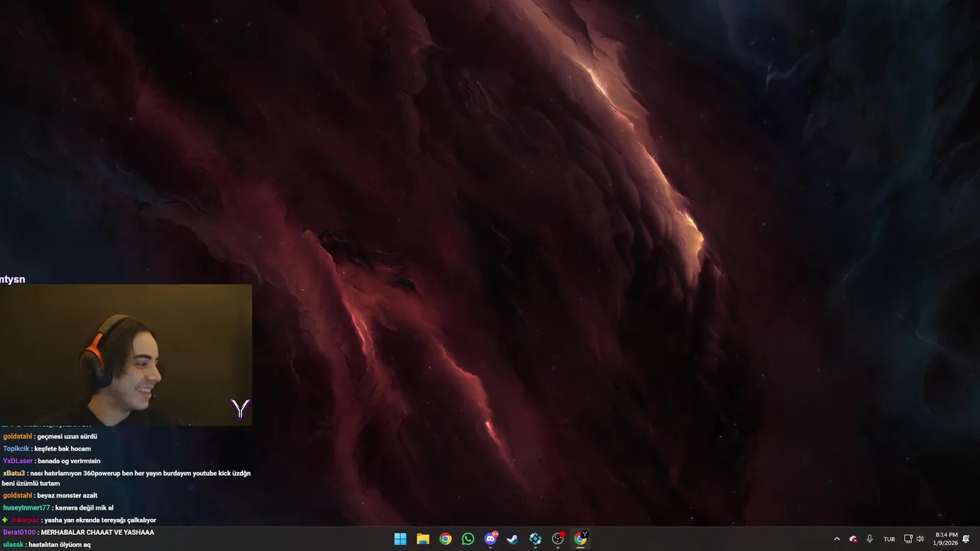The image size is (980, 551).
Task: Click the huseyinmert77 chat username
Action: [26, 507]
